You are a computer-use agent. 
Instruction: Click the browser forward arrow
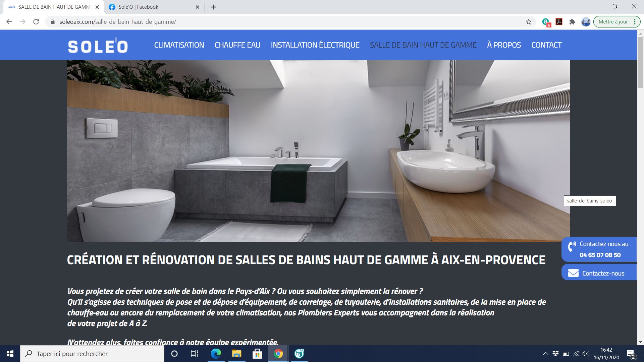click(22, 22)
